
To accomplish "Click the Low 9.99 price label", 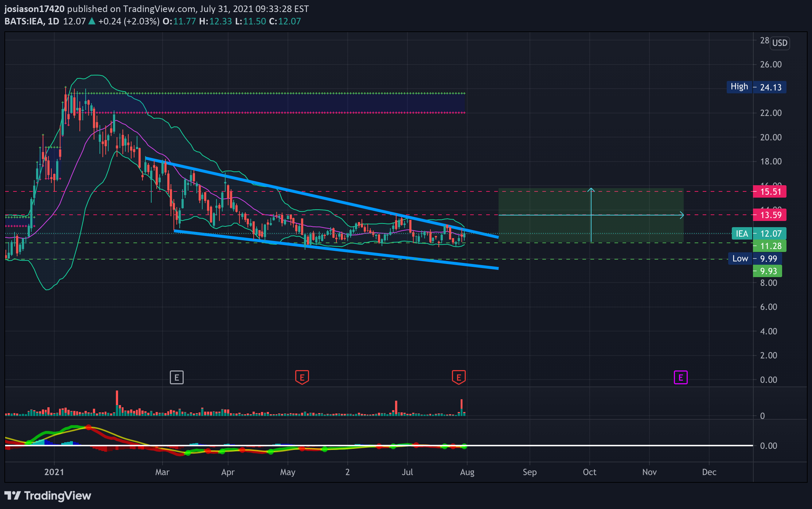I will (755, 259).
